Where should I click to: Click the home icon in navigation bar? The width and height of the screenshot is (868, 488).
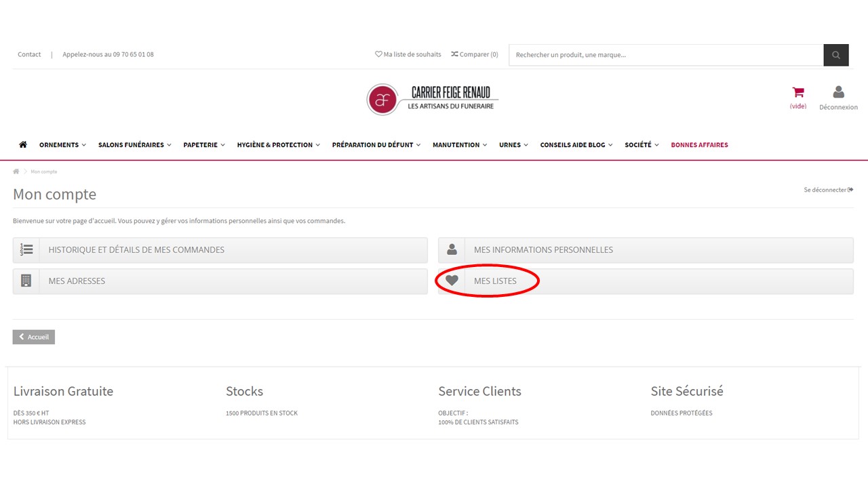23,144
